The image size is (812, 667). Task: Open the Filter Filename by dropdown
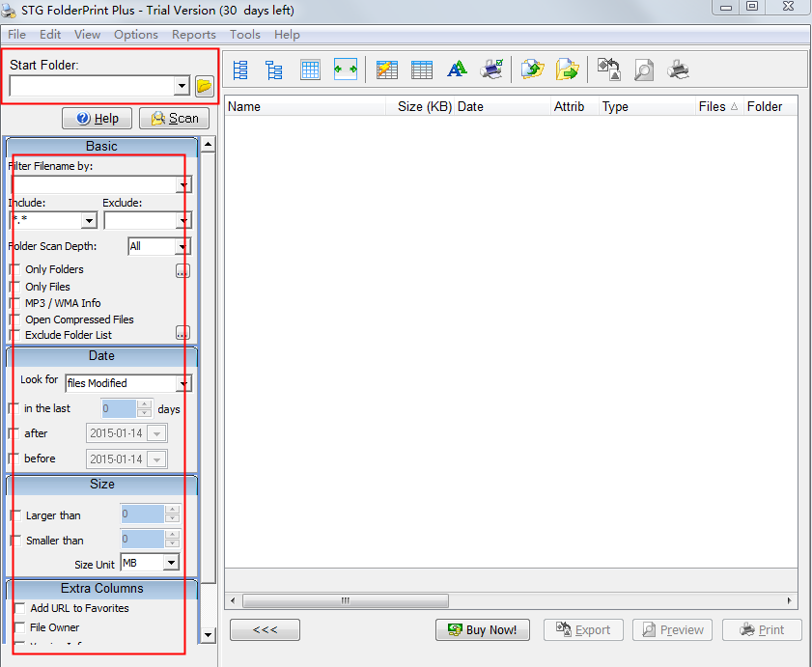183,185
